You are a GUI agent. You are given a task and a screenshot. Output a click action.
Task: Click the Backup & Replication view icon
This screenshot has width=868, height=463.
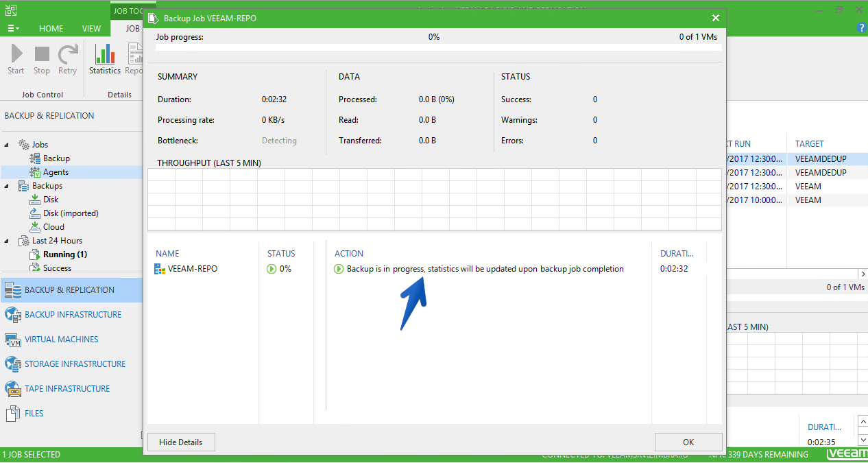tap(13, 290)
